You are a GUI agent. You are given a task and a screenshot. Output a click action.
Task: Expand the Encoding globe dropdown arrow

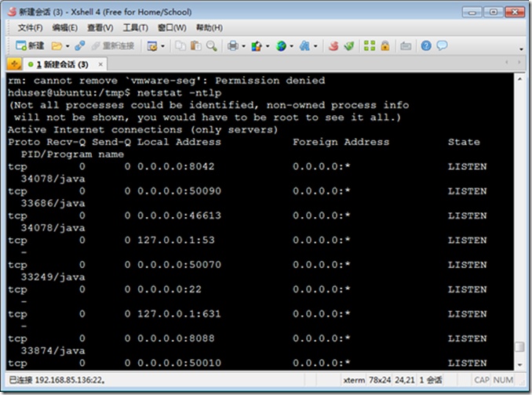(x=292, y=46)
